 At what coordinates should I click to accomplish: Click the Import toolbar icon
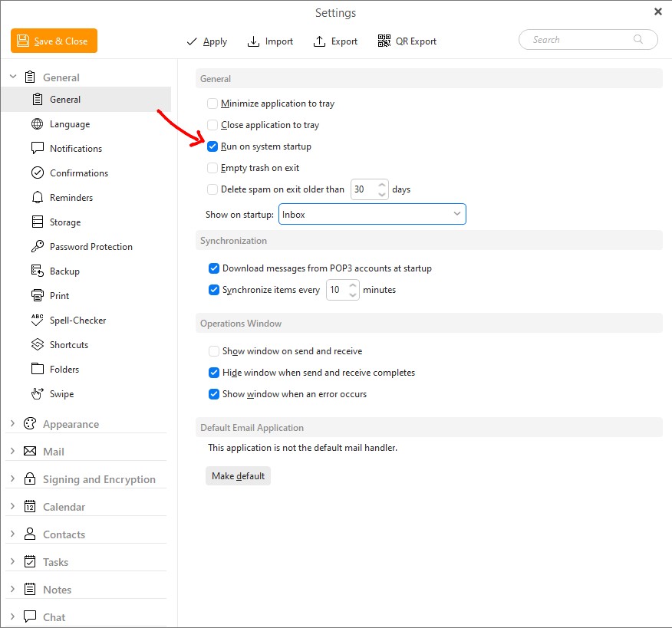(x=254, y=41)
